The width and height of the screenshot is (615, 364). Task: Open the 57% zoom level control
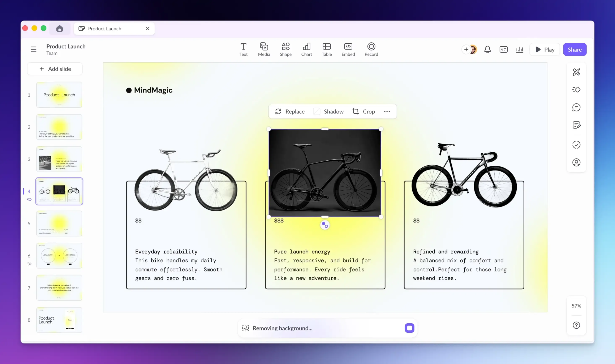[x=576, y=306]
